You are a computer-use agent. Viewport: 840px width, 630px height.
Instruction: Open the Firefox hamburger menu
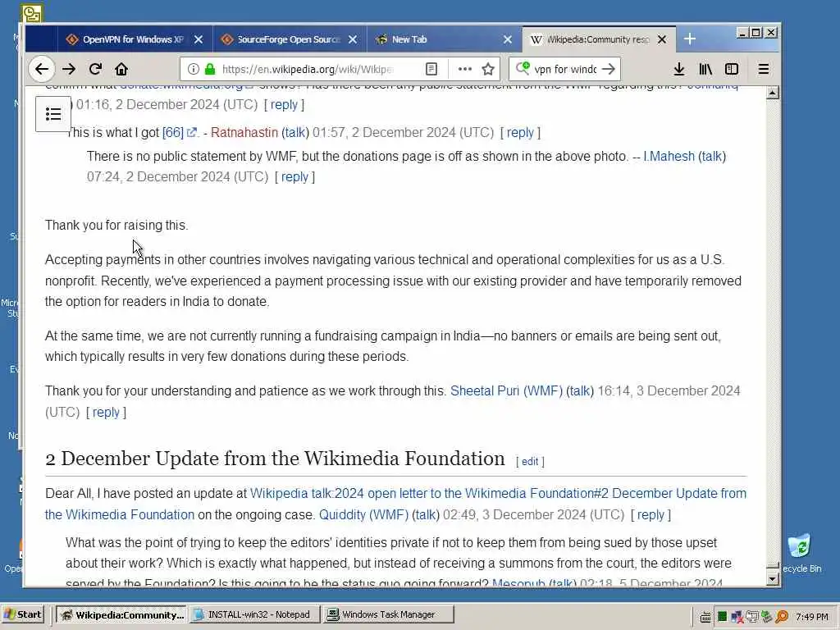764,69
